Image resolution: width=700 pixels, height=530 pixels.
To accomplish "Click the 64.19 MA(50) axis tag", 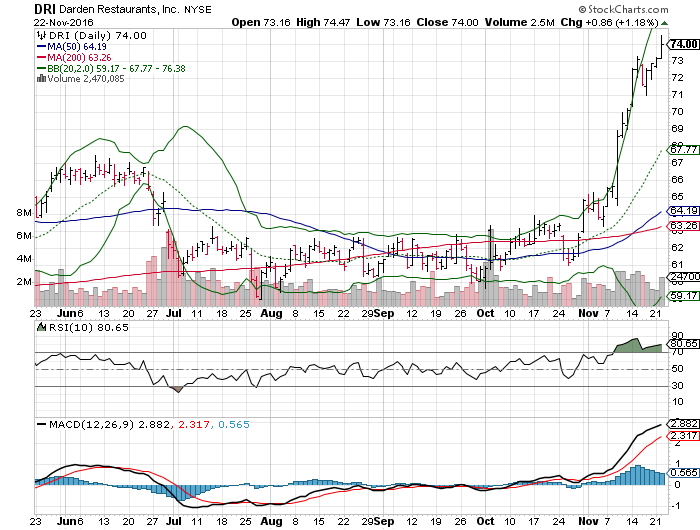I will (683, 210).
